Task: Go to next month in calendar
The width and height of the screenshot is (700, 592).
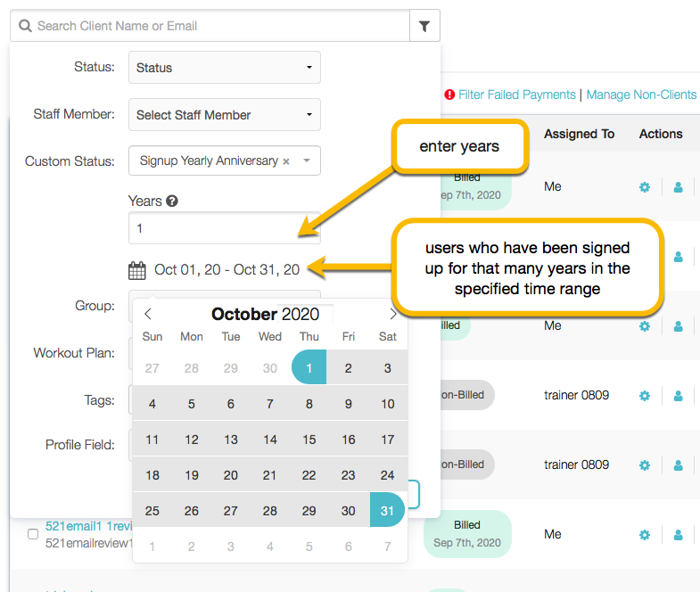Action: click(x=393, y=314)
